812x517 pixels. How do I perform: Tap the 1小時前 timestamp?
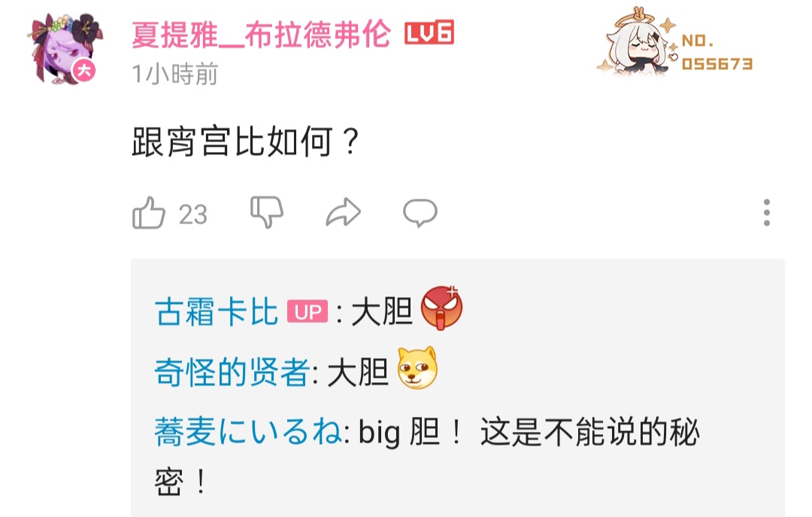coord(175,74)
